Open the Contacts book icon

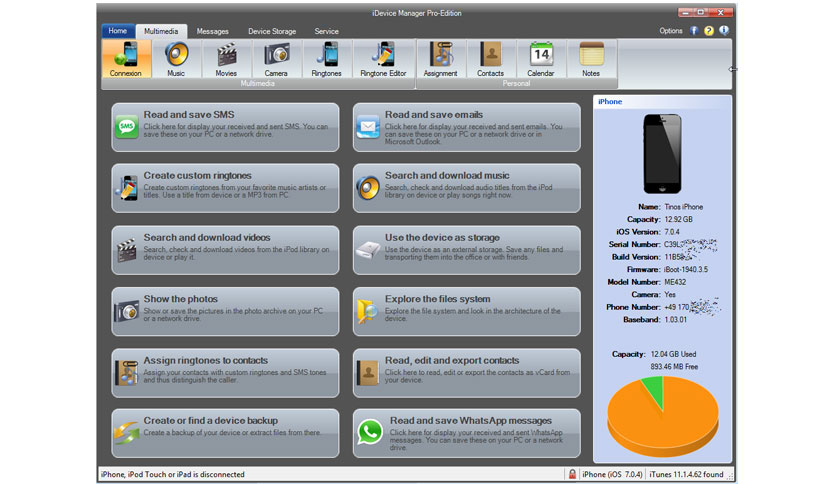coord(491,59)
